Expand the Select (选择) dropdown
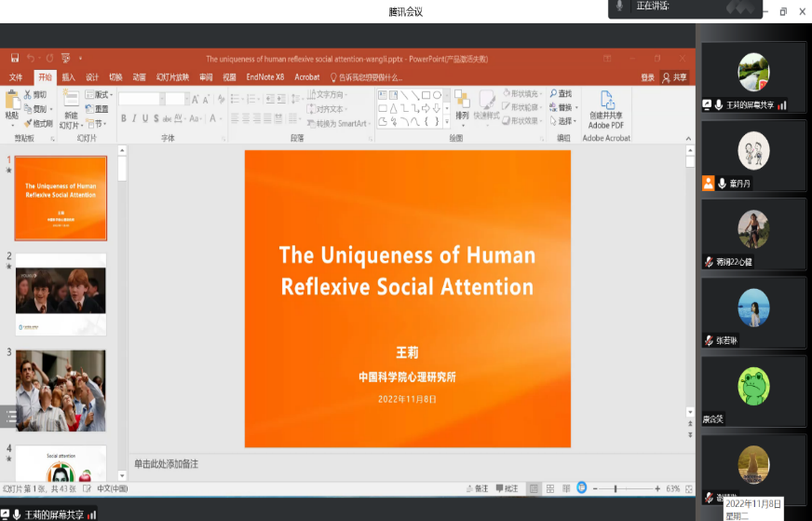This screenshot has width=812, height=521. 564,121
